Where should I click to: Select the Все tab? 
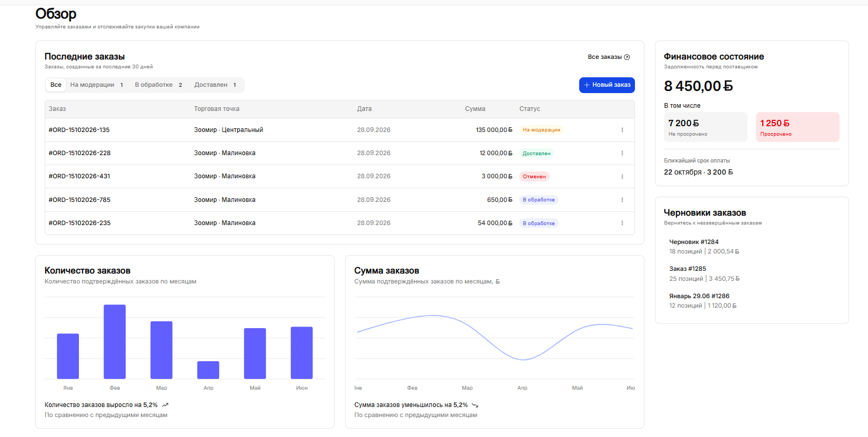tap(56, 85)
